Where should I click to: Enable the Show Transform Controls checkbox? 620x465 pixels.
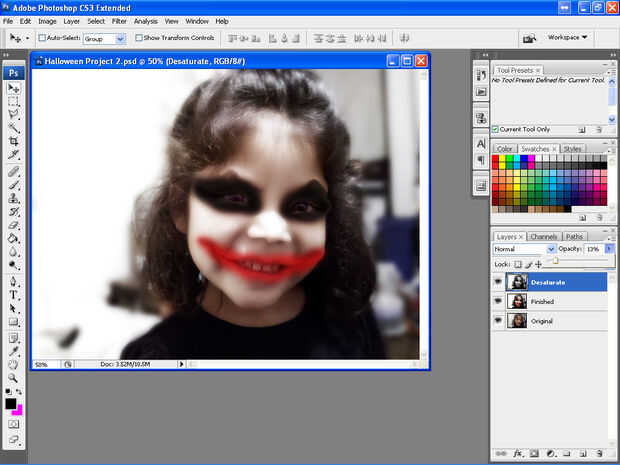(138, 38)
